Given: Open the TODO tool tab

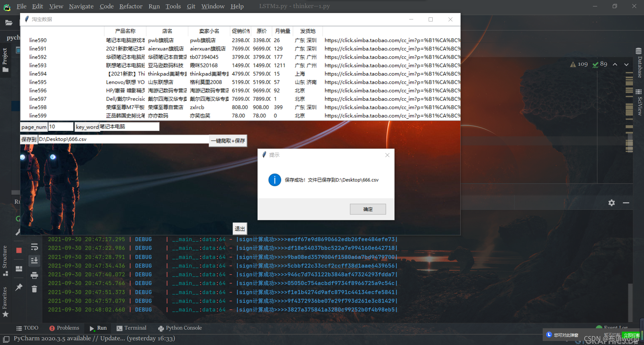Looking at the screenshot, I should [x=27, y=328].
